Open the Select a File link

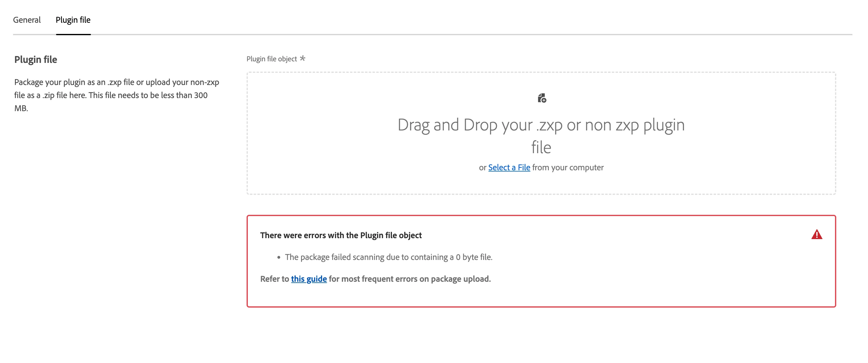click(x=509, y=167)
